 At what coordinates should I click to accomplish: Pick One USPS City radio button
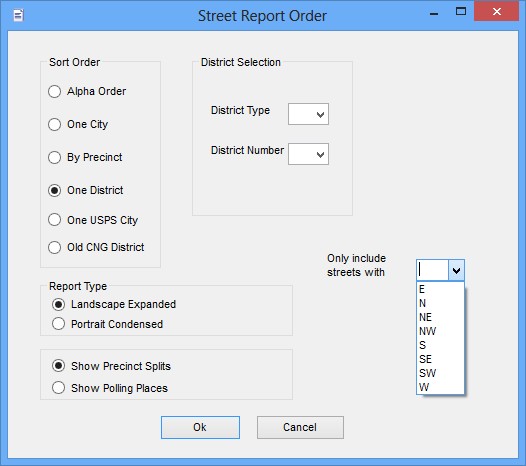click(x=54, y=220)
